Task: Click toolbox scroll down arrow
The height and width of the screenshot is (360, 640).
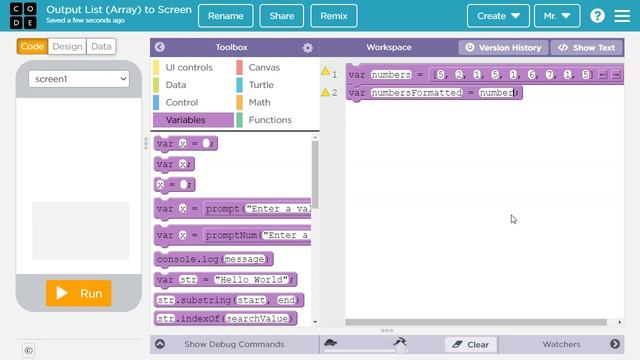Action: click(315, 322)
